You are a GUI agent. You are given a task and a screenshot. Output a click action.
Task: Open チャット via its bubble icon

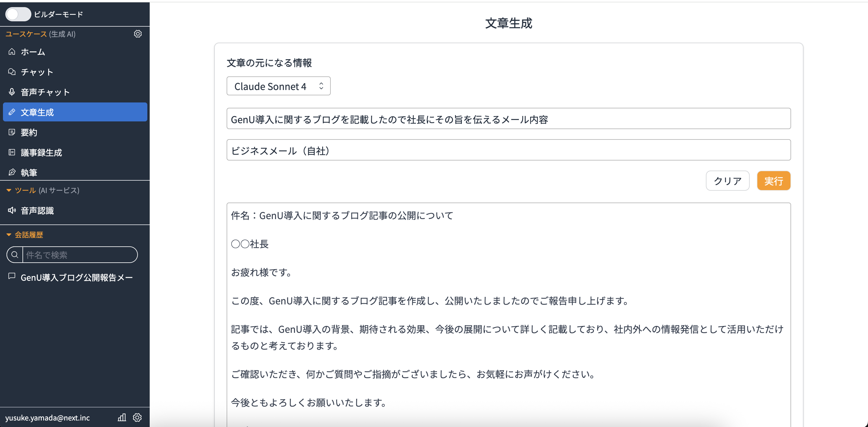click(12, 72)
